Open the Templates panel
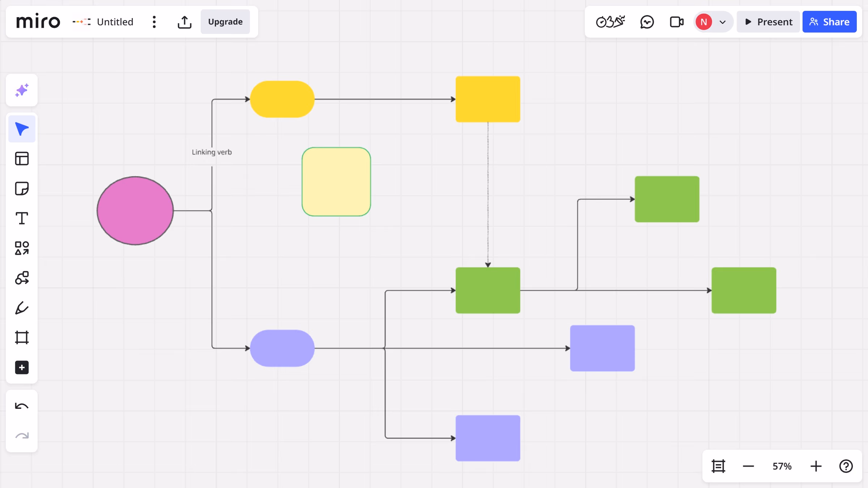The height and width of the screenshot is (488, 868). 22,159
